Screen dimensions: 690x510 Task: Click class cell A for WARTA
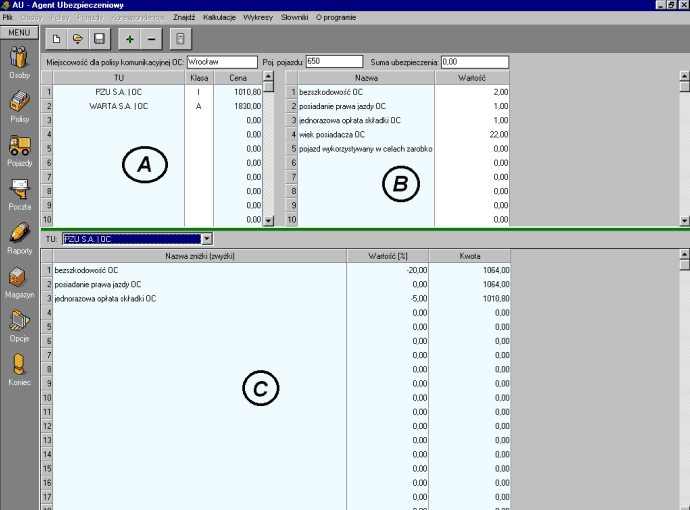pos(199,106)
